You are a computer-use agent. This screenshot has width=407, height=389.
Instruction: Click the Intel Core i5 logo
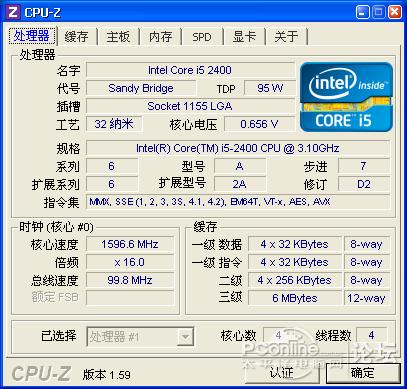(346, 97)
